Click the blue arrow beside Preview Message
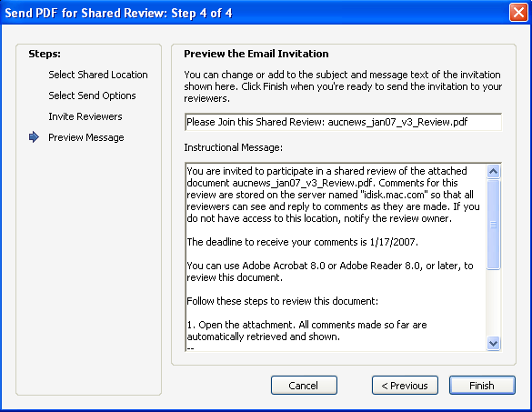532x412 pixels. 34,137
